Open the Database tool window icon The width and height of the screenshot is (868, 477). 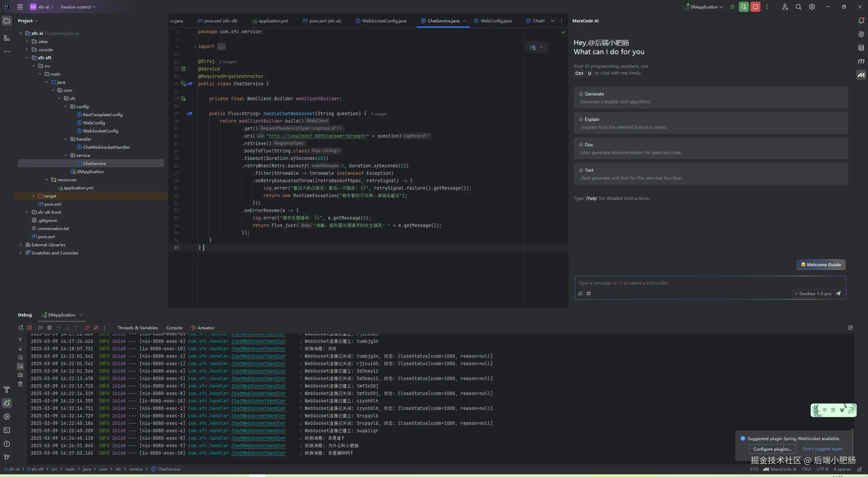(x=861, y=48)
